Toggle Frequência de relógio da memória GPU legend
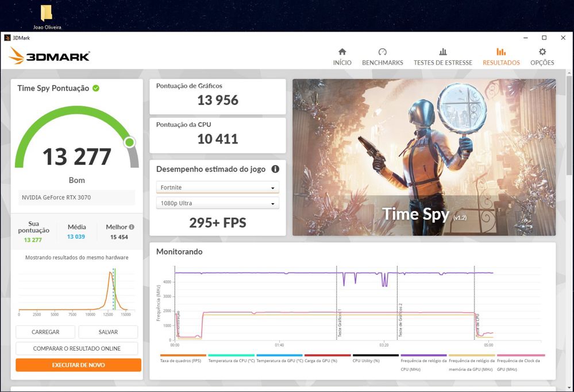The height and width of the screenshot is (392, 574). point(472,364)
